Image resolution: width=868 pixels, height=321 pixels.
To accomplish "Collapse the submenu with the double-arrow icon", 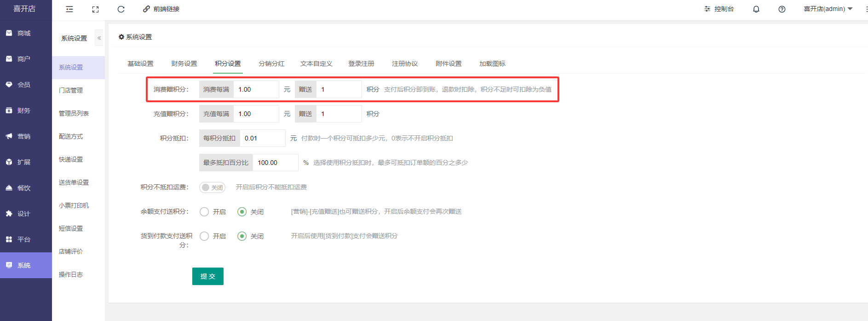I will [99, 38].
